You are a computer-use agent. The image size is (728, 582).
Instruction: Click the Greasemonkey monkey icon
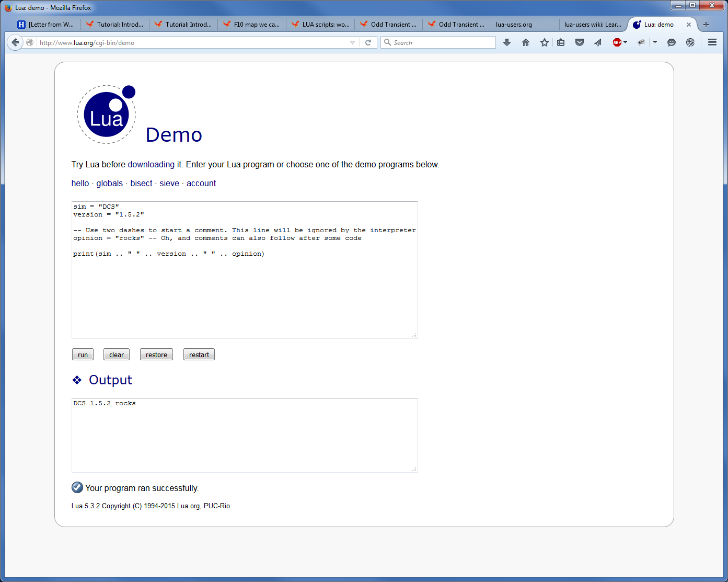point(641,42)
